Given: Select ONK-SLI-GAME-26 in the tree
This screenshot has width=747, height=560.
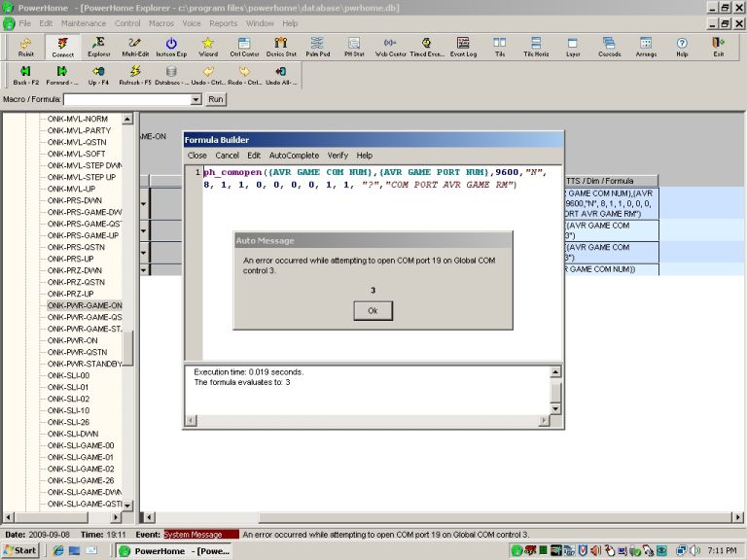Looking at the screenshot, I should point(81,480).
